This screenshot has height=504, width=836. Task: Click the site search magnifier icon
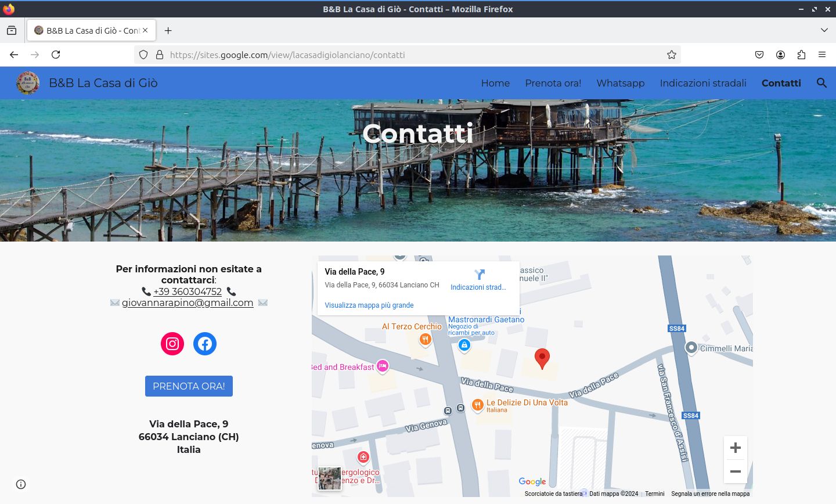point(821,83)
